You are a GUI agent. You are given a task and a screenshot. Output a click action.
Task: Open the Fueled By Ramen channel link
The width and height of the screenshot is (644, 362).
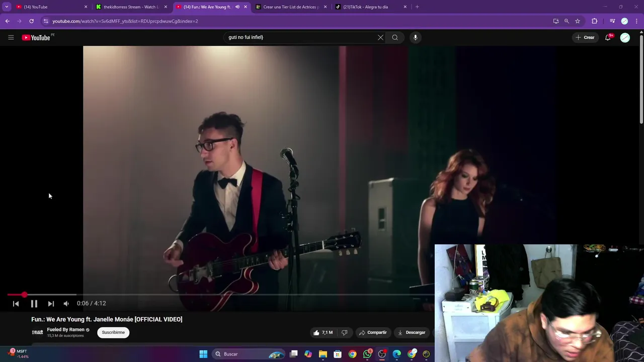click(x=65, y=330)
